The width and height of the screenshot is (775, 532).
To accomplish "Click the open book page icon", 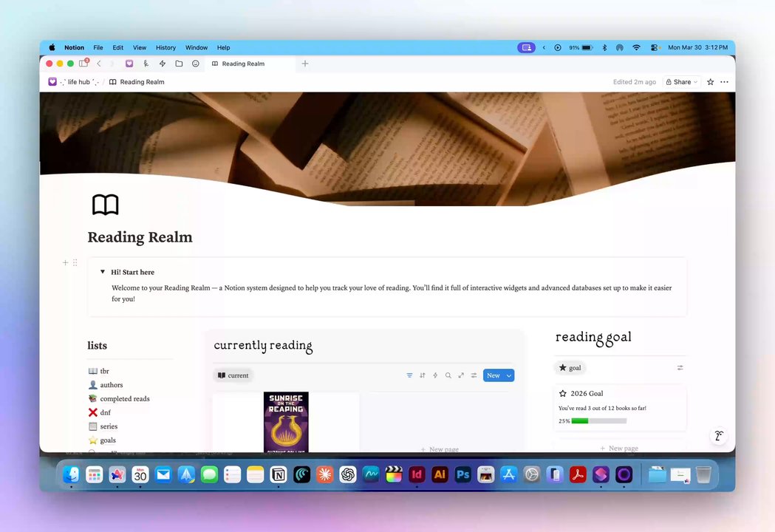I will [x=105, y=205].
